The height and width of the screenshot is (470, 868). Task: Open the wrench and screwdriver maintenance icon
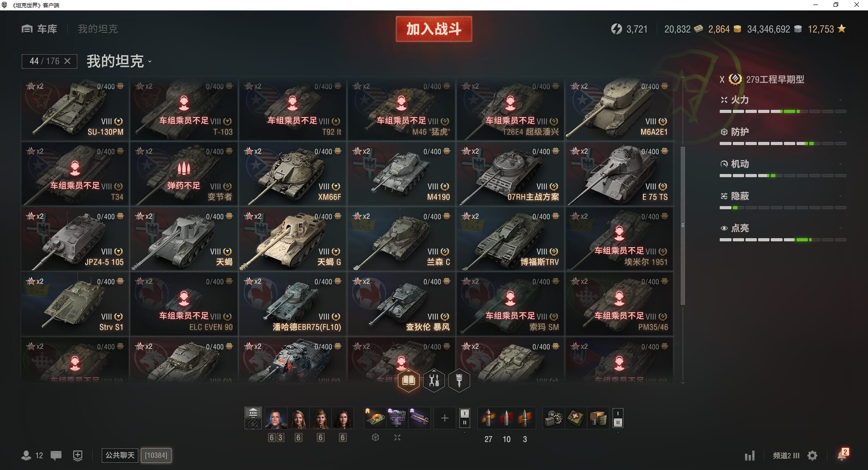[434, 381]
